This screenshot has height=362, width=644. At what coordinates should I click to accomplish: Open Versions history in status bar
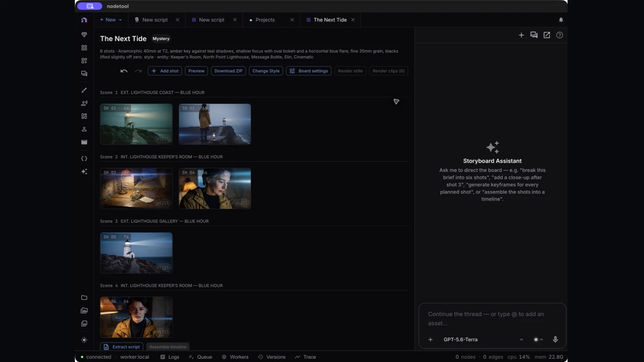pos(272,357)
